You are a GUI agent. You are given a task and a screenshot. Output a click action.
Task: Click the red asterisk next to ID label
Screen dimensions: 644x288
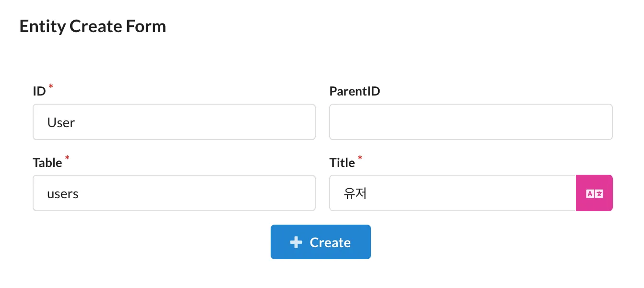point(50,87)
